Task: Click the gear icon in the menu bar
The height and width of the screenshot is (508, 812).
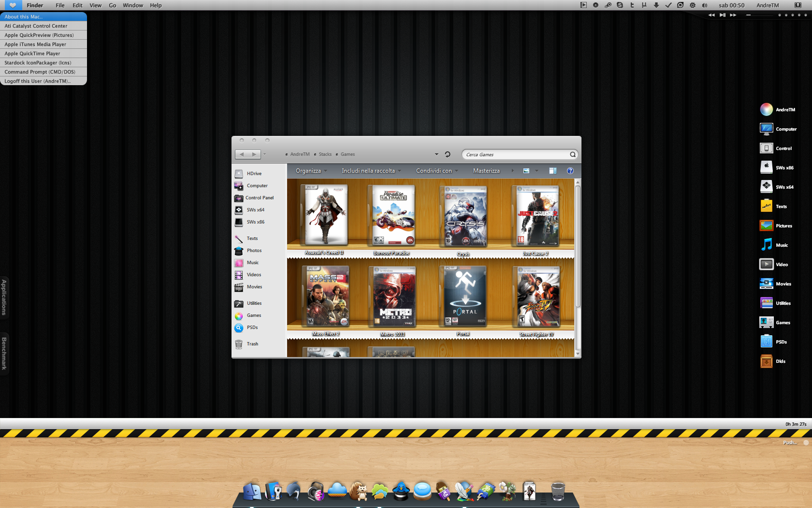Action: 693,5
